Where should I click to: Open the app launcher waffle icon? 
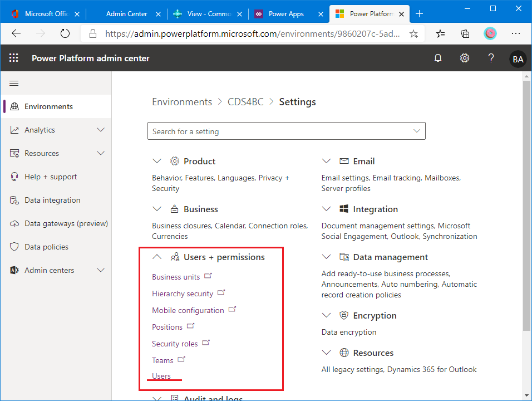pos(13,58)
